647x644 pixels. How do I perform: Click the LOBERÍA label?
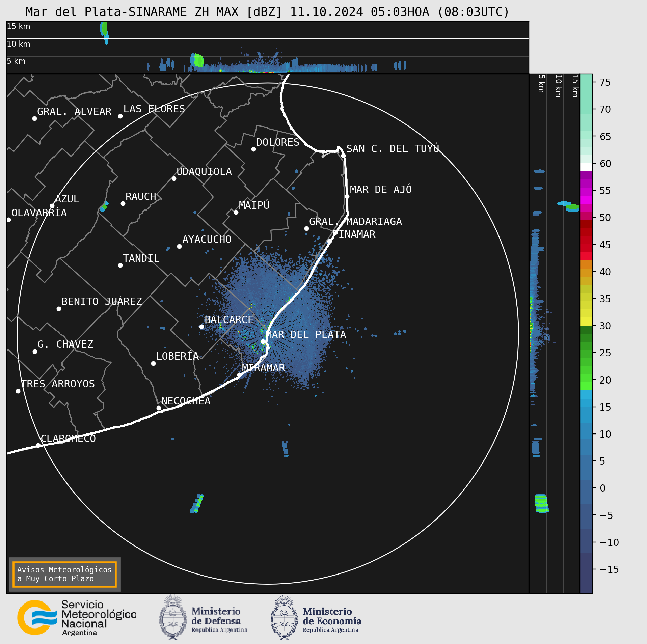[x=178, y=356]
